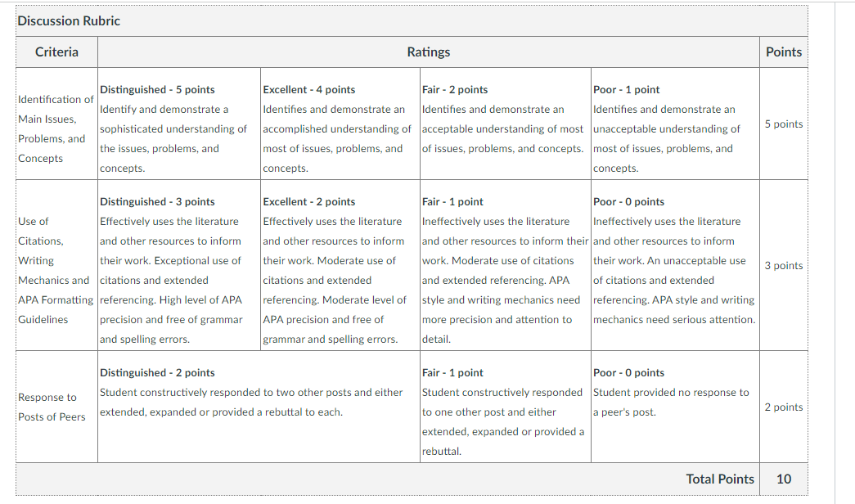
Task: Select Distinguished - 3 points rating
Action: (179, 265)
